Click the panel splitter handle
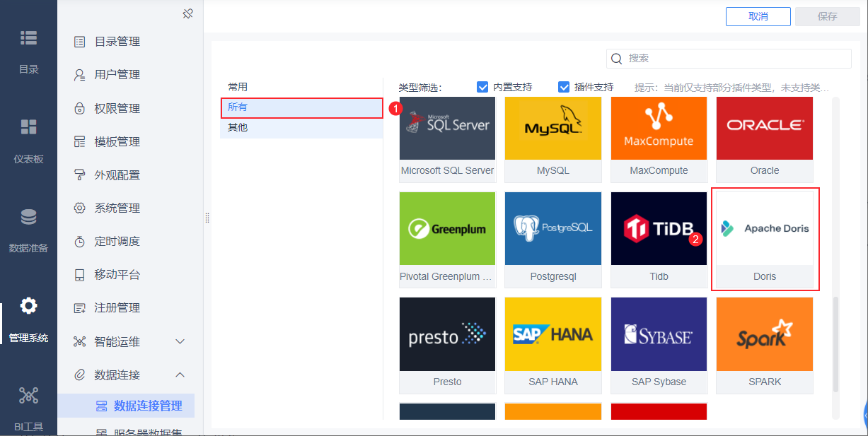Screen dimensions: 868x436 coord(207,218)
